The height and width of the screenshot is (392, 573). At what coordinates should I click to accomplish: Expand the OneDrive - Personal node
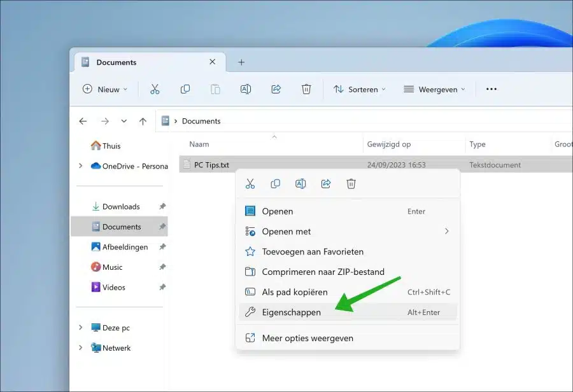(80, 166)
